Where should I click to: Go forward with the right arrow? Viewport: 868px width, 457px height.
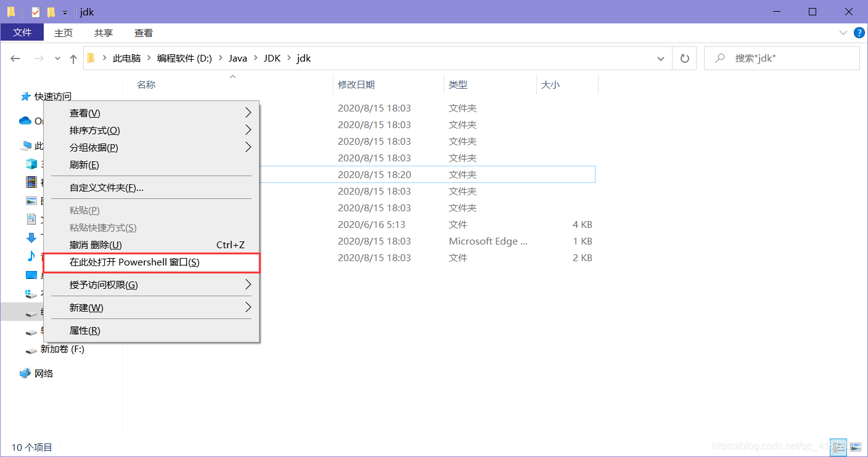(x=38, y=59)
